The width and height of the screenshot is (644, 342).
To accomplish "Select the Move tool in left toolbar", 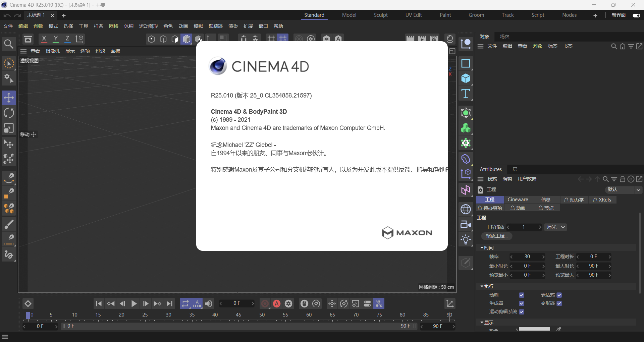I will 9,98.
